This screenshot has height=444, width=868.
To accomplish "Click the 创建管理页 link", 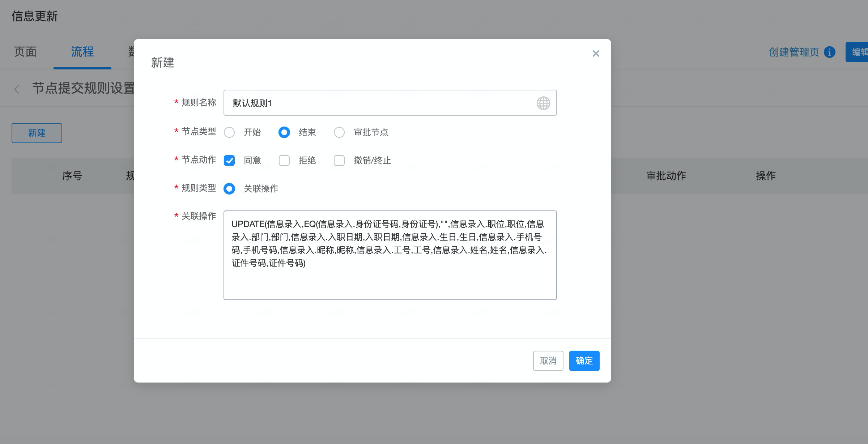I will (793, 52).
